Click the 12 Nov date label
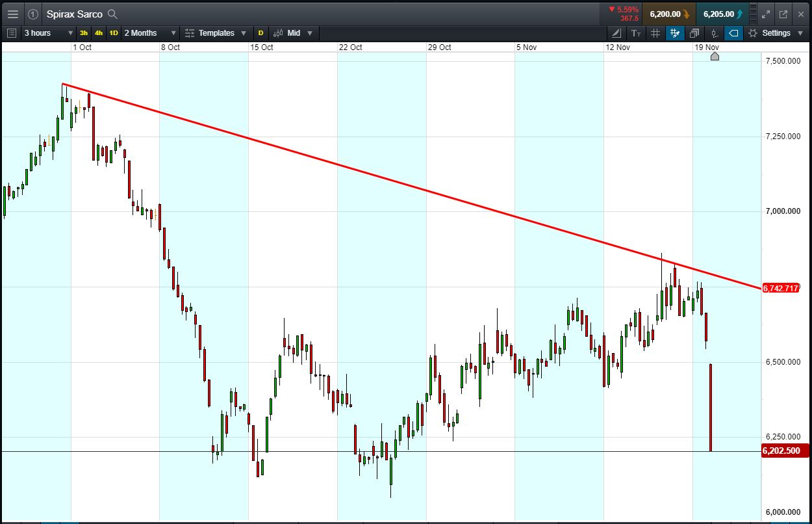Image resolution: width=812 pixels, height=524 pixels. coord(618,47)
